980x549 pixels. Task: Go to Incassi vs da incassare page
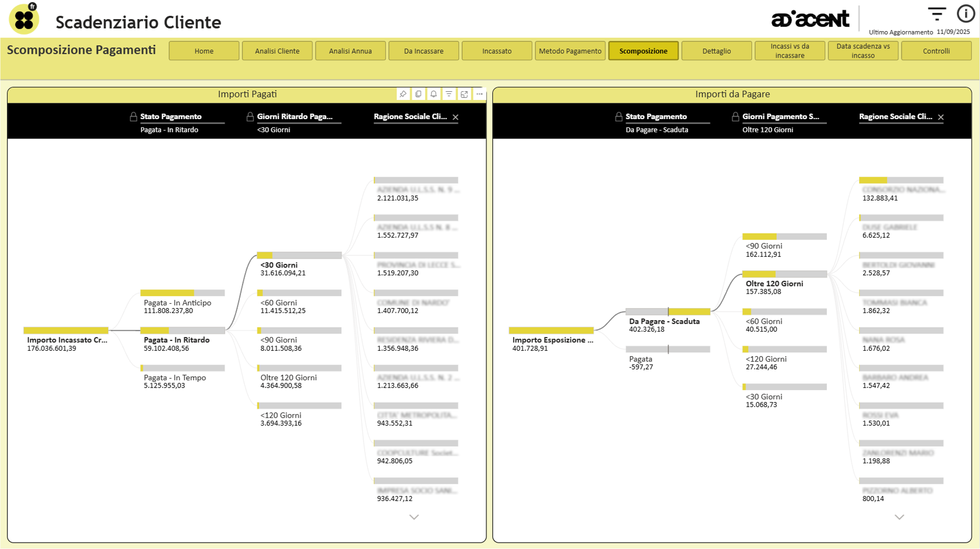pyautogui.click(x=789, y=51)
